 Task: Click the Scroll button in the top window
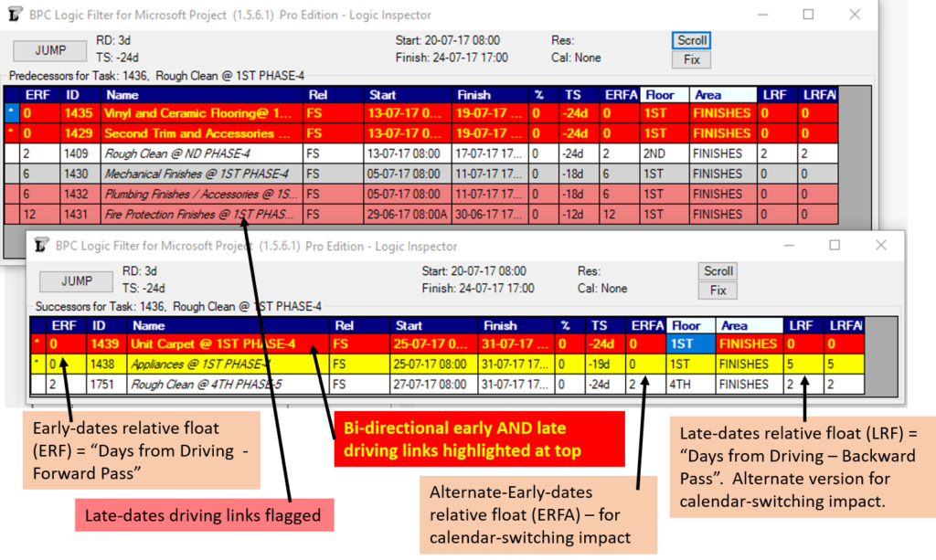pos(691,40)
